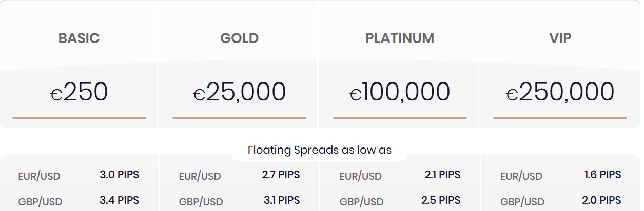
Task: Click Gold EUR/USD 2.7 PIPS value
Action: (x=281, y=175)
